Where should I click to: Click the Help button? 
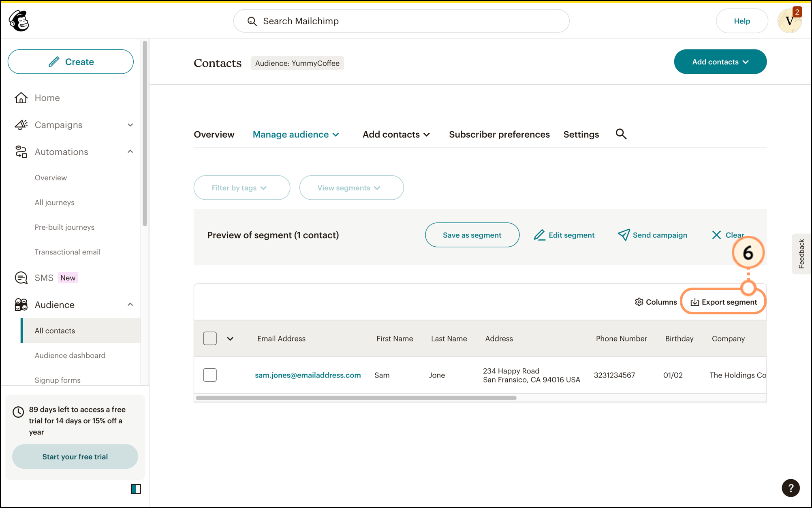coord(742,21)
